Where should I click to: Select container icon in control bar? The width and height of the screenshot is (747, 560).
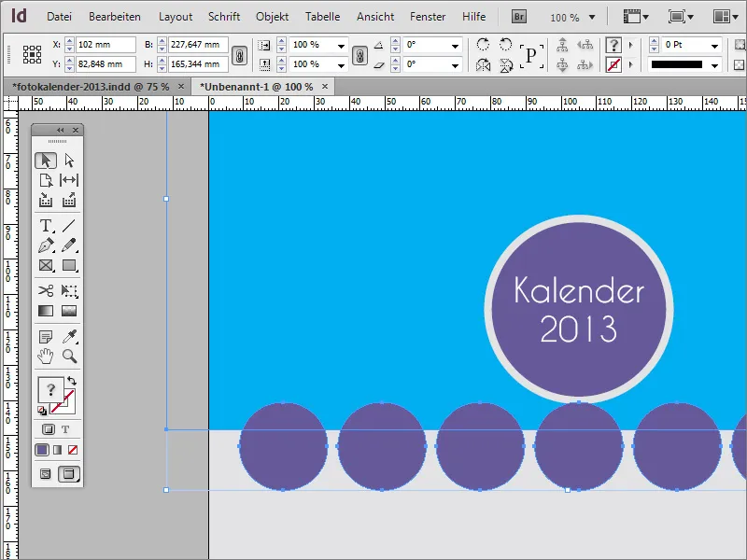click(x=563, y=45)
